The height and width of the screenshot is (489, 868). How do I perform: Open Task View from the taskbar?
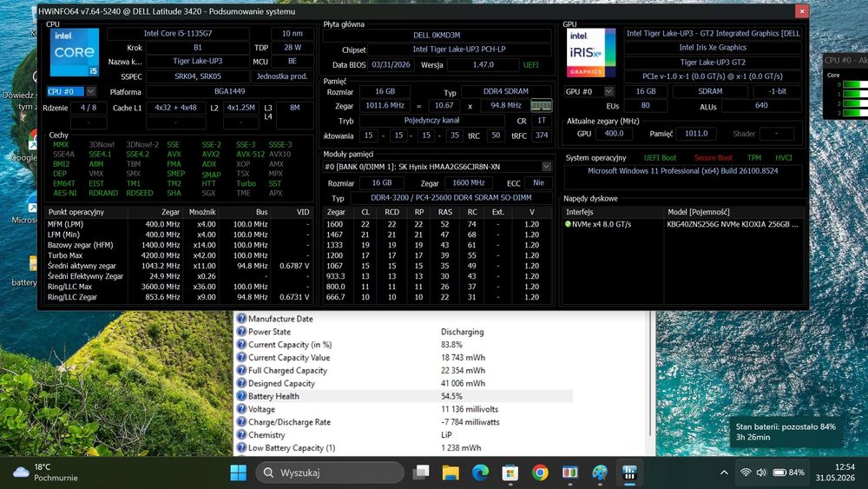click(x=421, y=472)
